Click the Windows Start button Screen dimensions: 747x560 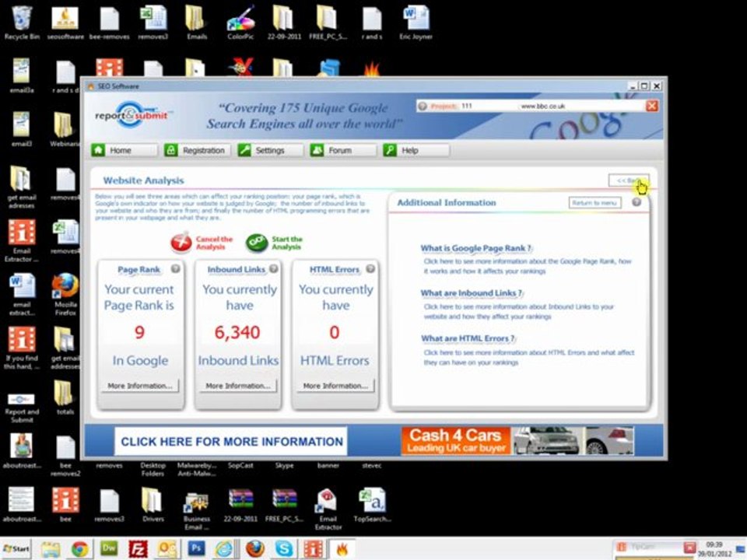[16, 548]
